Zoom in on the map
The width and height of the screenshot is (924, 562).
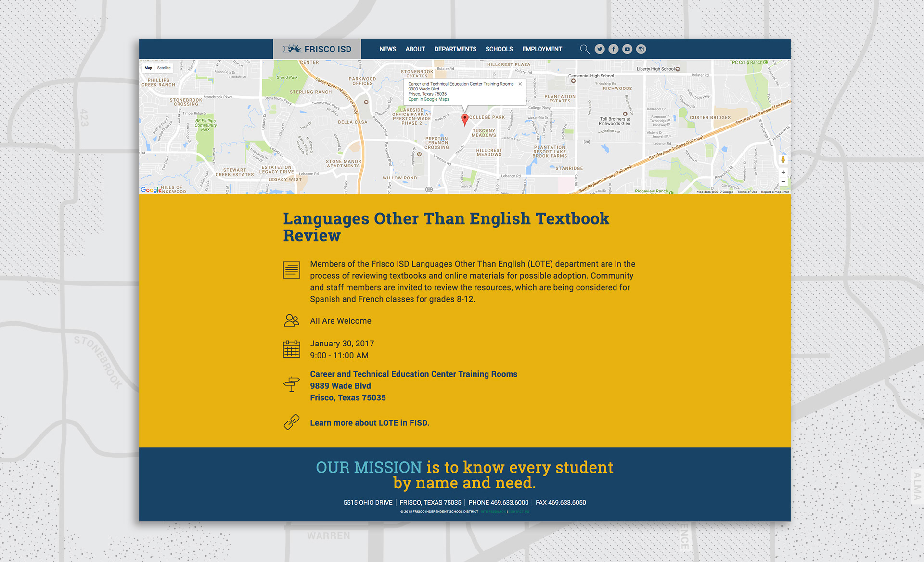[783, 172]
